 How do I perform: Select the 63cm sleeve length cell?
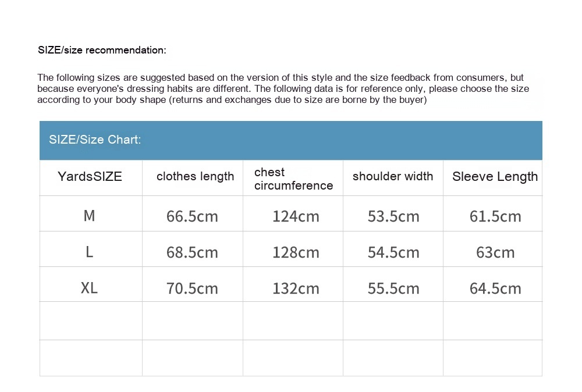[495, 252]
